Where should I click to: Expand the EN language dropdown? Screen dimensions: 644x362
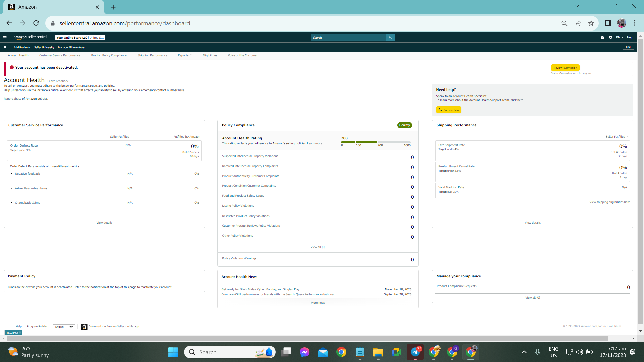[x=620, y=37]
